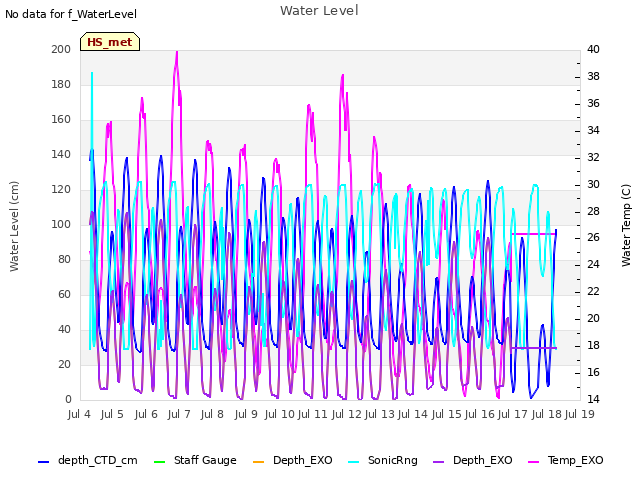This screenshot has height=480, width=640.
Task: Click the green Staff Gauge legend swatch
Action: [x=159, y=462]
